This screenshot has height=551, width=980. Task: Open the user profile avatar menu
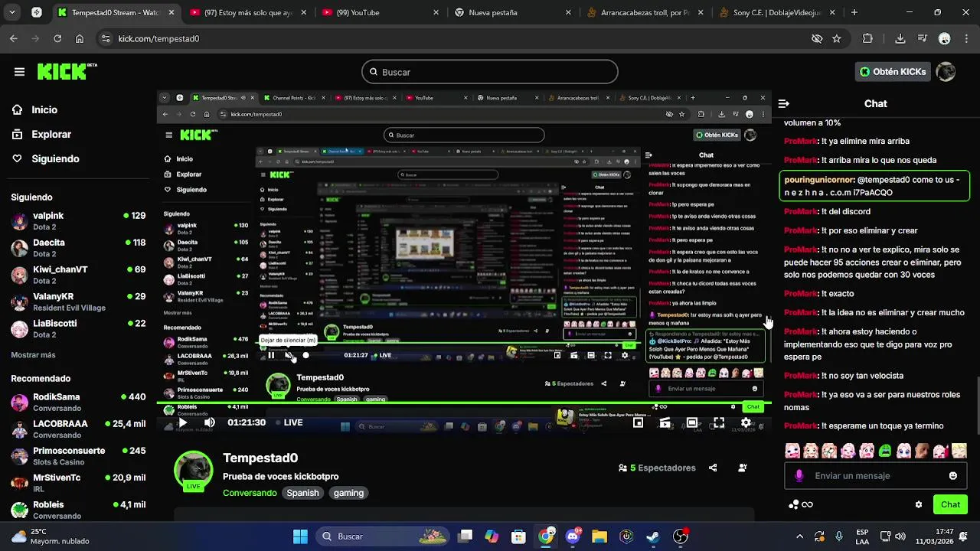click(x=946, y=72)
